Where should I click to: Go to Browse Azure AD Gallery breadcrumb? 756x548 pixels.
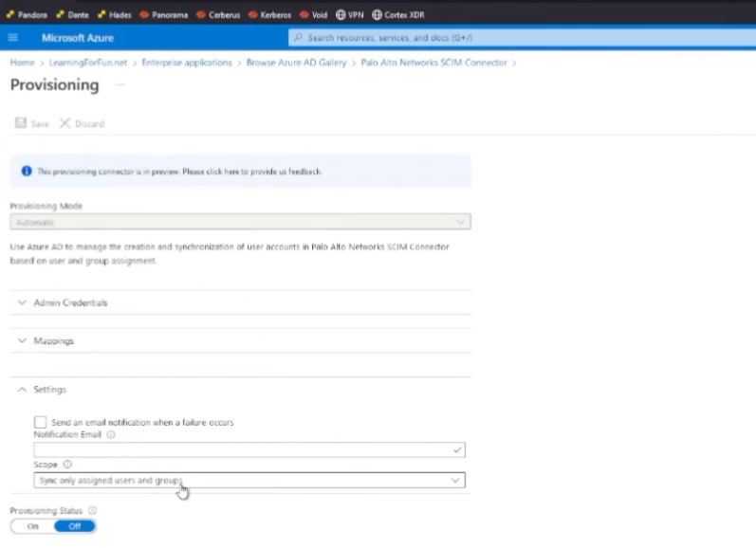click(297, 63)
